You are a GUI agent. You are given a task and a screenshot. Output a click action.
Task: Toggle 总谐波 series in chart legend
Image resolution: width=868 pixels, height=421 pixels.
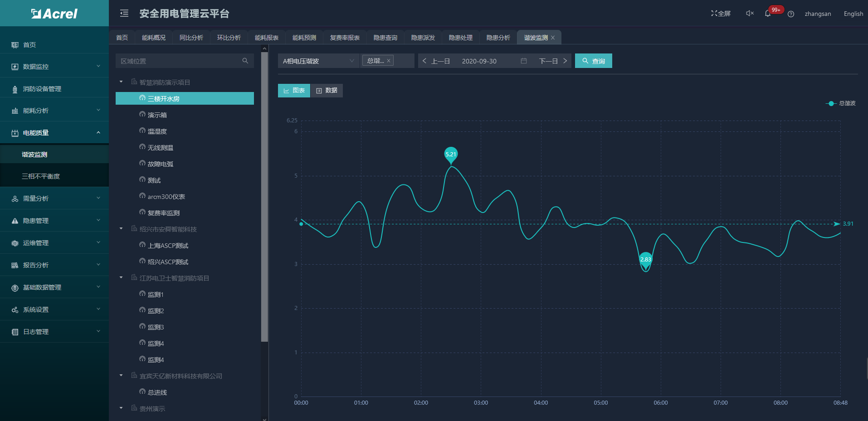[x=840, y=103]
